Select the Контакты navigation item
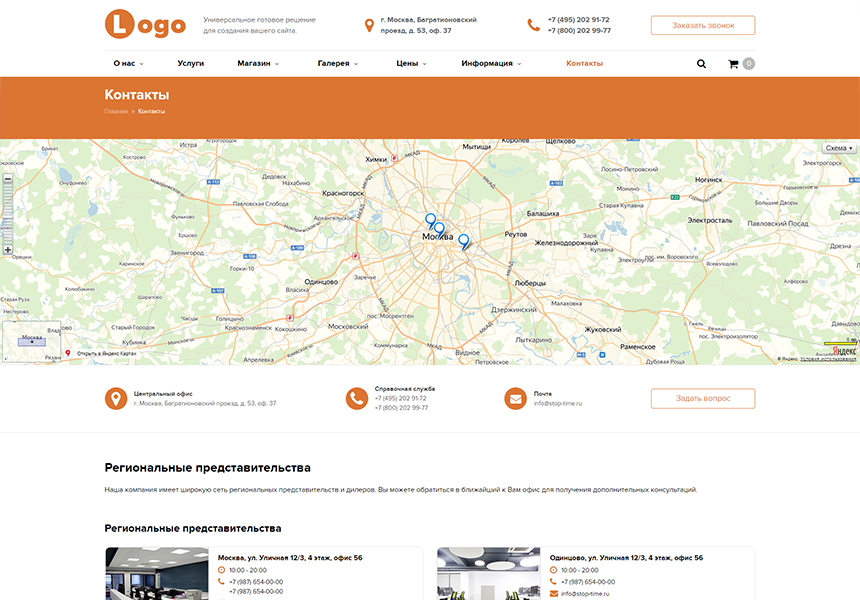This screenshot has height=600, width=860. (x=584, y=63)
